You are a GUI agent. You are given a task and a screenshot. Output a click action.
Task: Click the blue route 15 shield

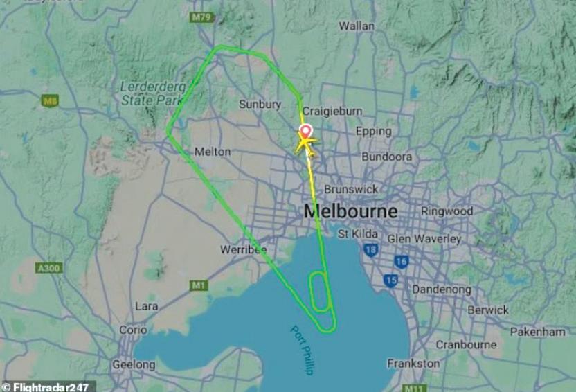(x=390, y=280)
